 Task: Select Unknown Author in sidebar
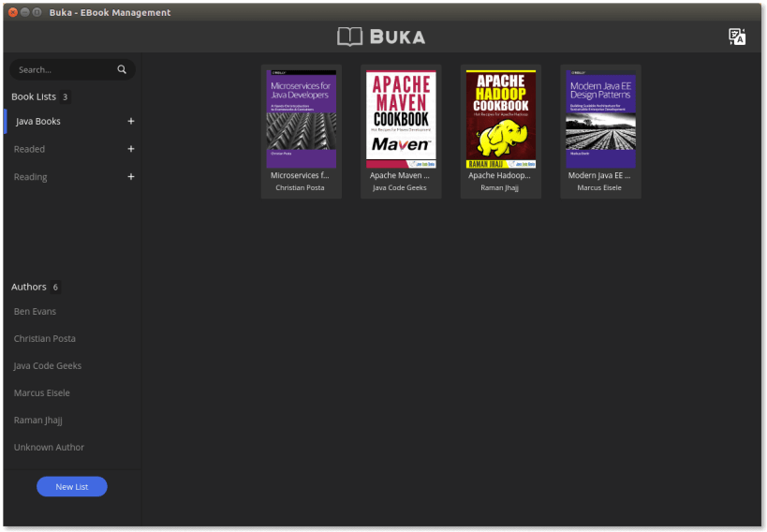[49, 448]
